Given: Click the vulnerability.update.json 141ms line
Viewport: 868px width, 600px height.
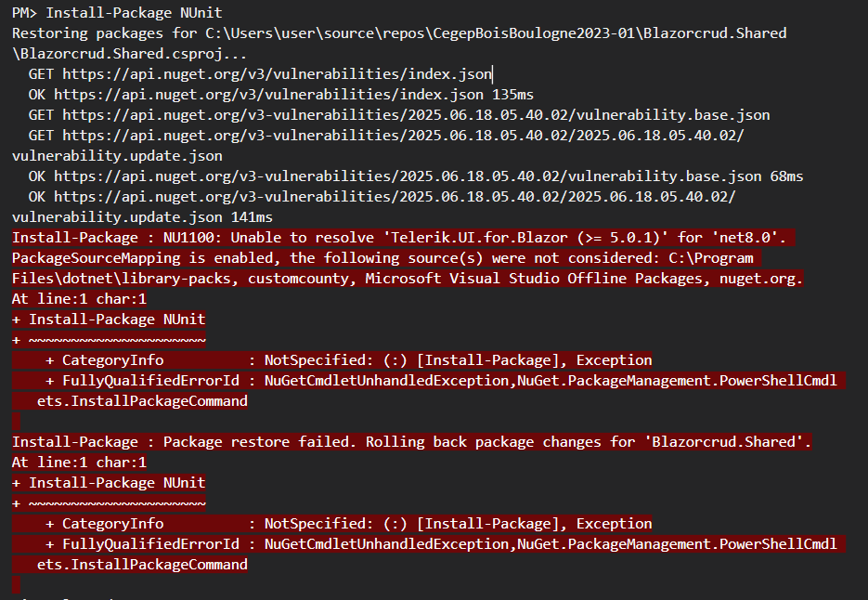Looking at the screenshot, I should click(142, 217).
